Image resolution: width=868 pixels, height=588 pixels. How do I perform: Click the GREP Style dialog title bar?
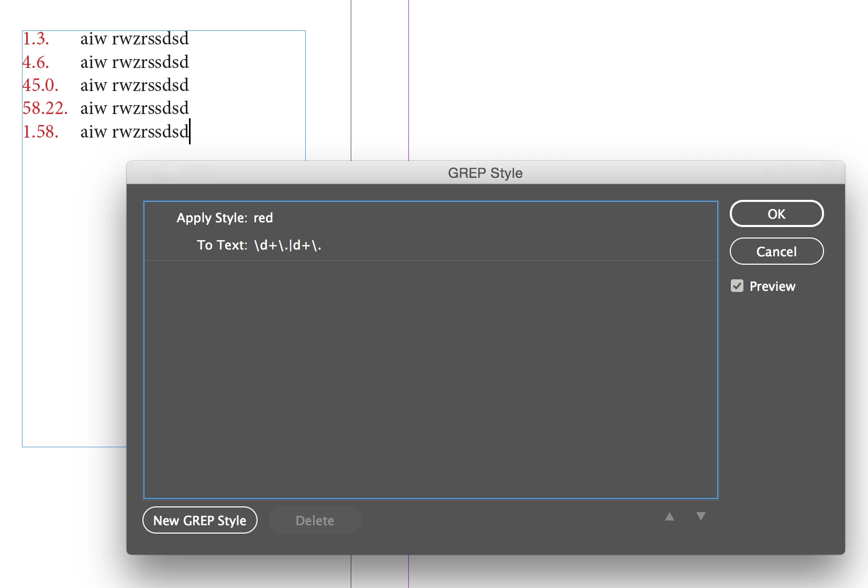click(x=485, y=173)
